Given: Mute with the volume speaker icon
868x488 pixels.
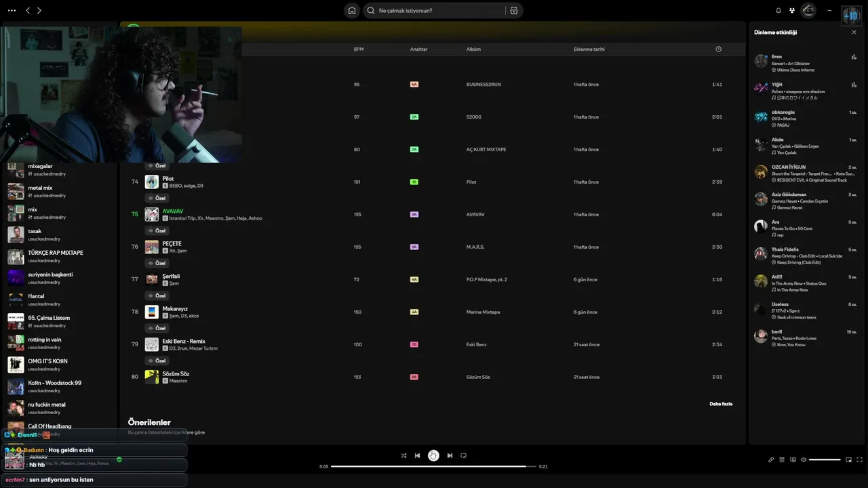Looking at the screenshot, I should tap(804, 460).
